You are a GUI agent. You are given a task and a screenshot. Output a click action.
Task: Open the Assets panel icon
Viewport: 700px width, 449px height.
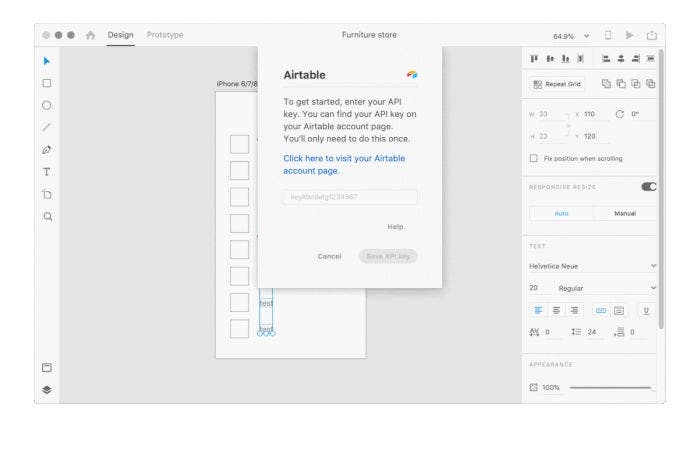47,367
